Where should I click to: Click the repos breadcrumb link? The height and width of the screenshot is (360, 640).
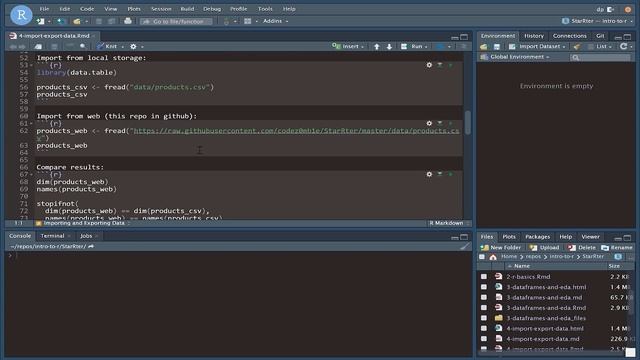click(x=533, y=257)
